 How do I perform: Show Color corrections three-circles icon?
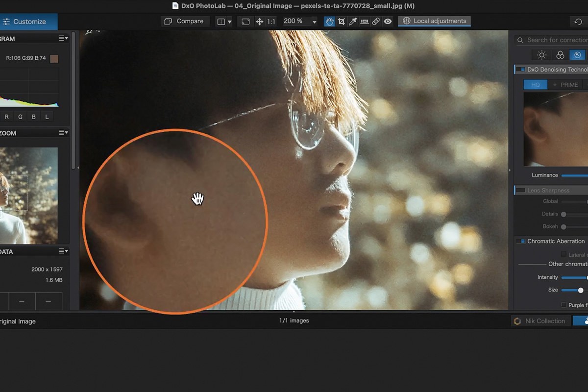click(x=560, y=55)
